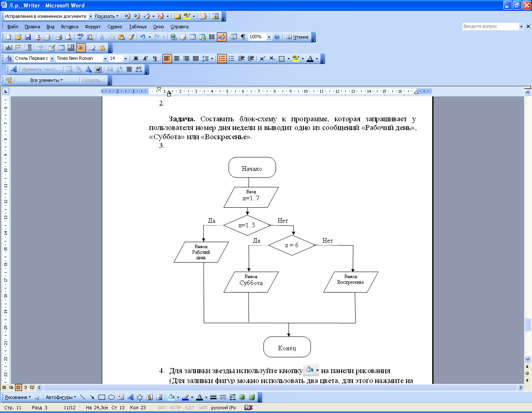Image resolution: width=532 pixels, height=413 pixels.
Task: Paste from the clipboard
Action: tap(121, 37)
